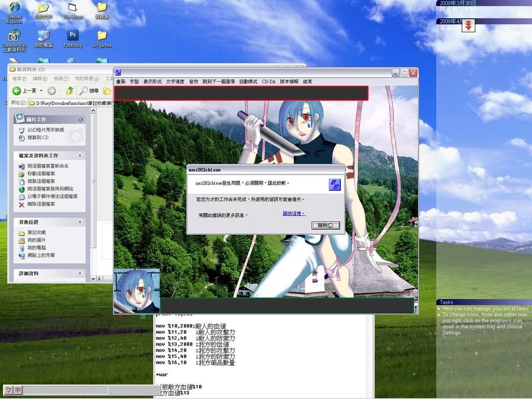The image size is (532, 399).
Task: Click the dark text box at the game's bottom
Action: (287, 305)
